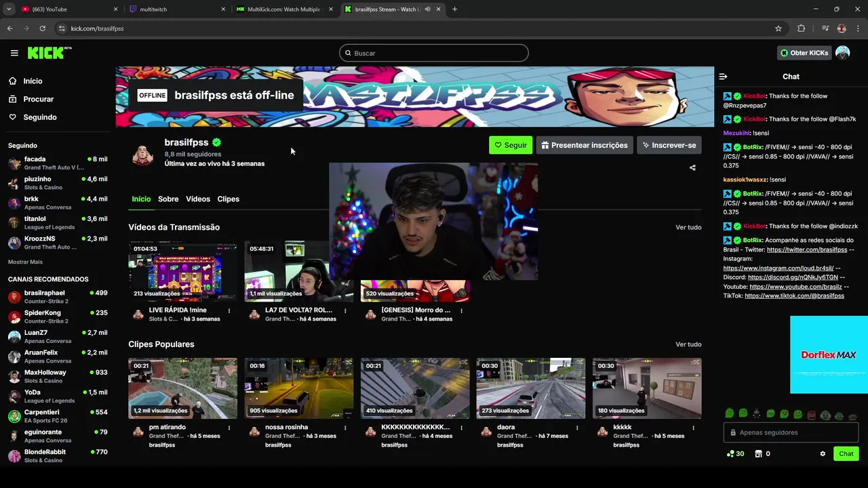Click the share icon below Inscrever-se
The width and height of the screenshot is (868, 488).
click(x=692, y=167)
